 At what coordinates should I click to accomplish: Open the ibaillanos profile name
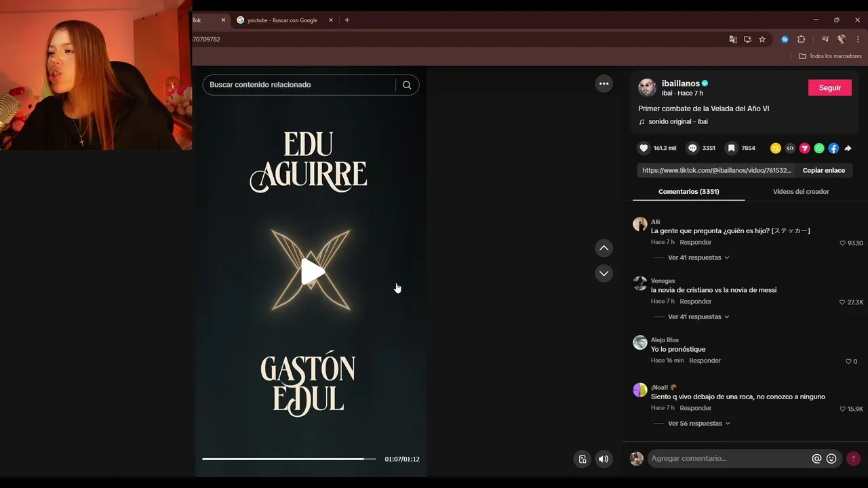click(x=681, y=83)
